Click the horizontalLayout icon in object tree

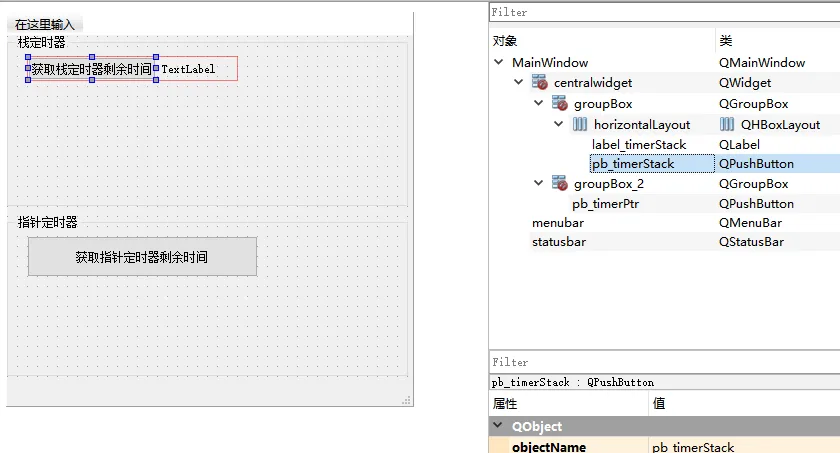580,125
